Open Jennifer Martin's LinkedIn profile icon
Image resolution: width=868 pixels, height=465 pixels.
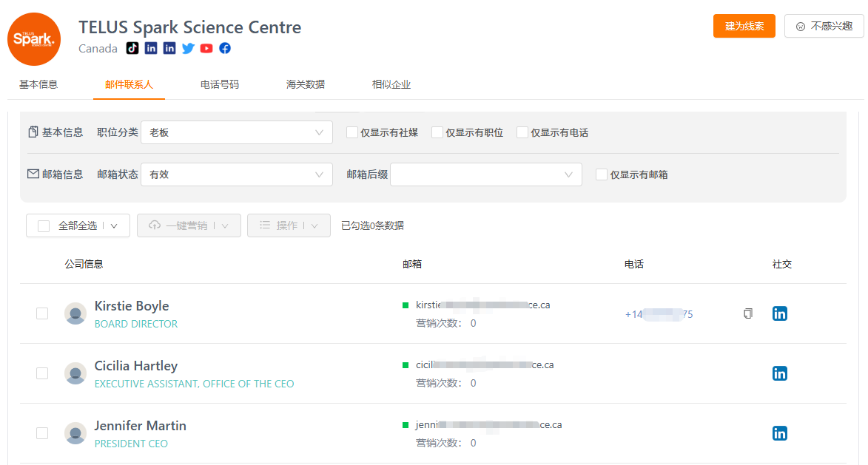pyautogui.click(x=779, y=433)
